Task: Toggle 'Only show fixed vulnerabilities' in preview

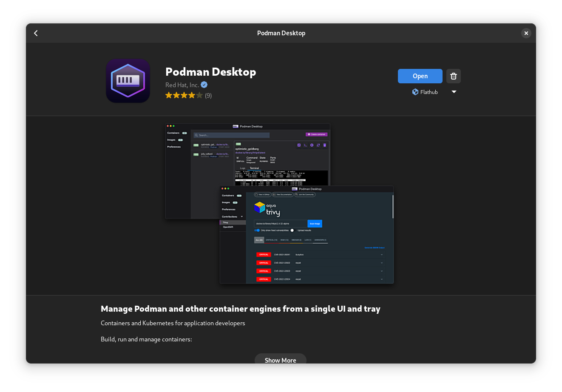Action: (257, 230)
